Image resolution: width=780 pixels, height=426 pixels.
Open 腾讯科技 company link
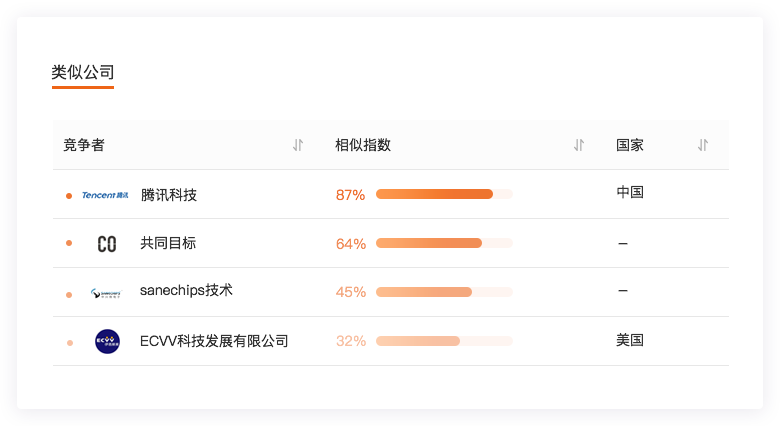pyautogui.click(x=169, y=195)
